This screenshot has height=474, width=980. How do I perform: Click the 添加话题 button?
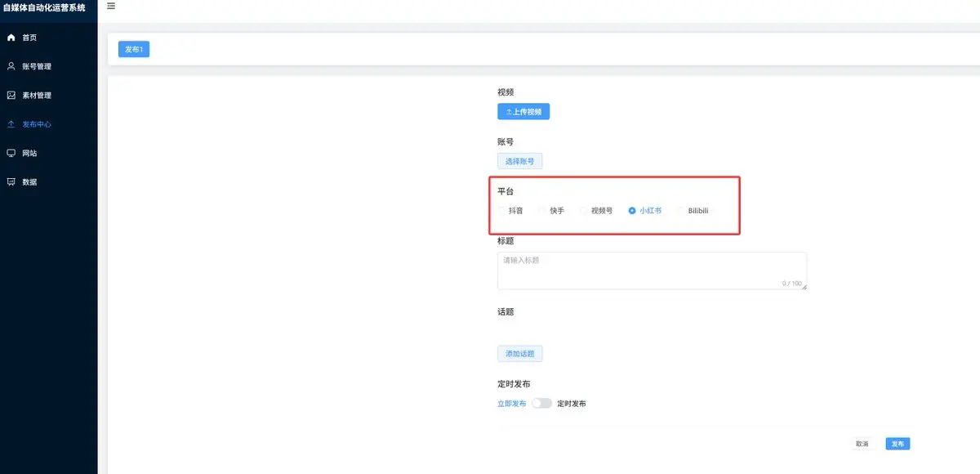tap(520, 354)
